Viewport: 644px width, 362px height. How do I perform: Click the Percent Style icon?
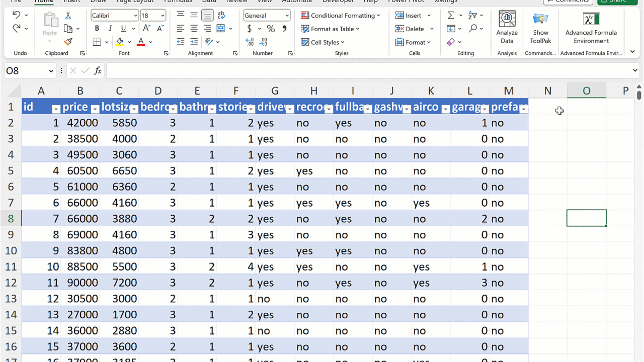(x=271, y=29)
